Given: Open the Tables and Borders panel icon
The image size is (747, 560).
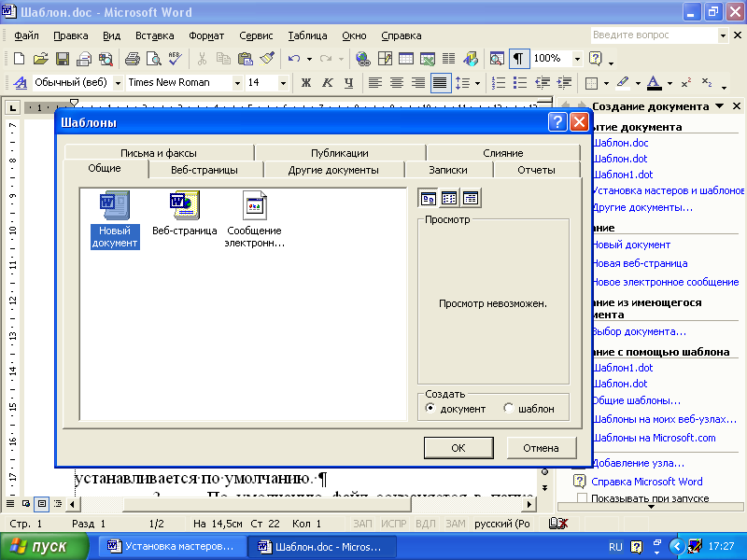Looking at the screenshot, I should pyautogui.click(x=385, y=59).
